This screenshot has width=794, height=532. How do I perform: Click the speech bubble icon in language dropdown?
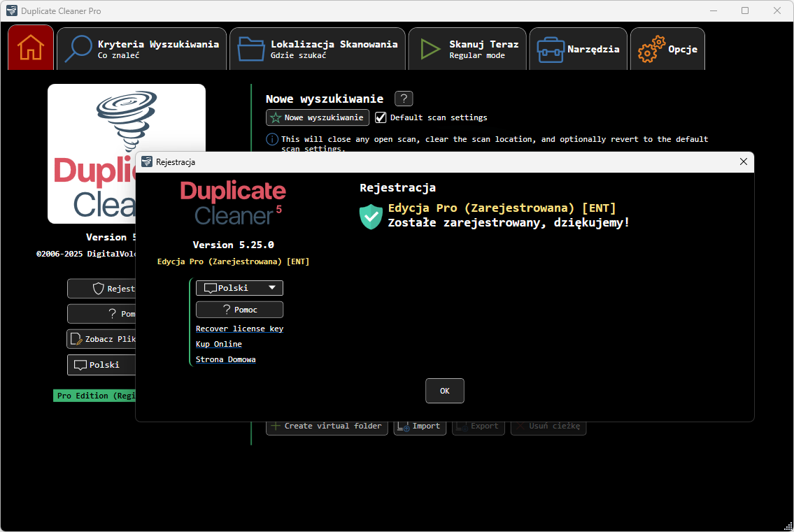click(210, 288)
